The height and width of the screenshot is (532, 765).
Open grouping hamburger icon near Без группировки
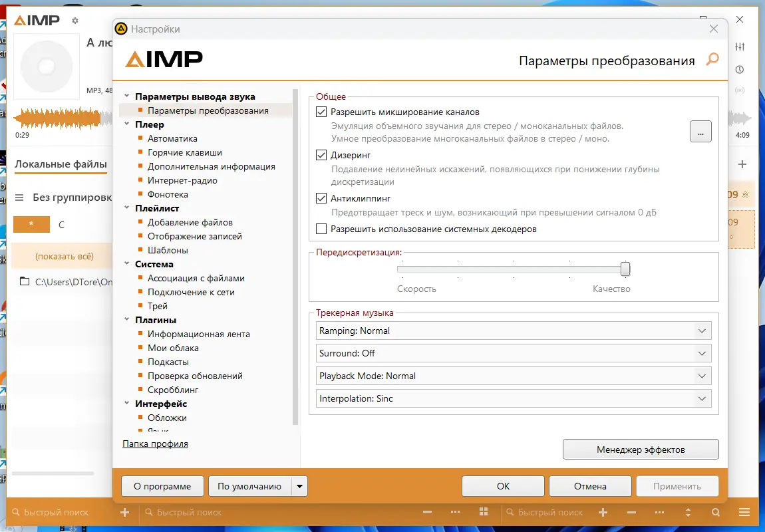[x=19, y=198]
